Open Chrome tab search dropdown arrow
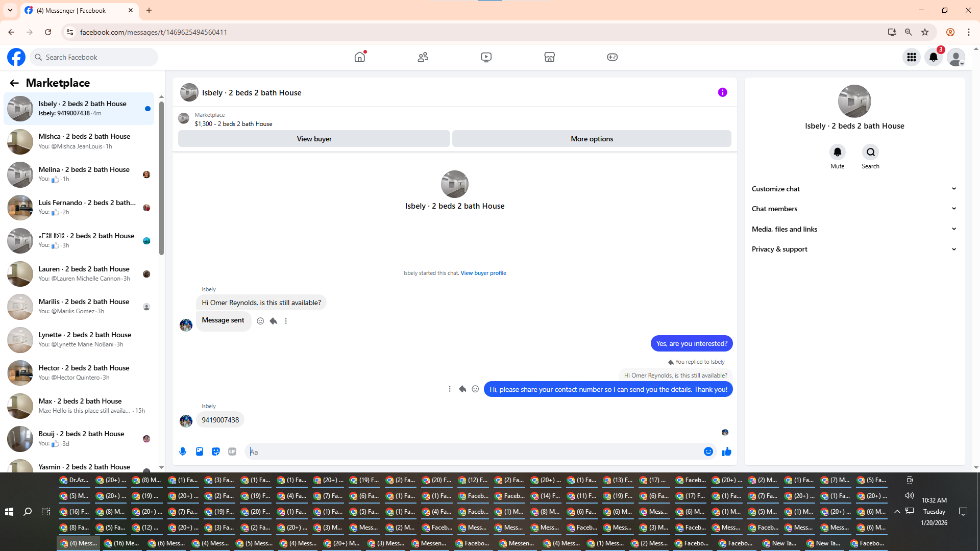Screen dimensions: 980x551 (x=10, y=10)
